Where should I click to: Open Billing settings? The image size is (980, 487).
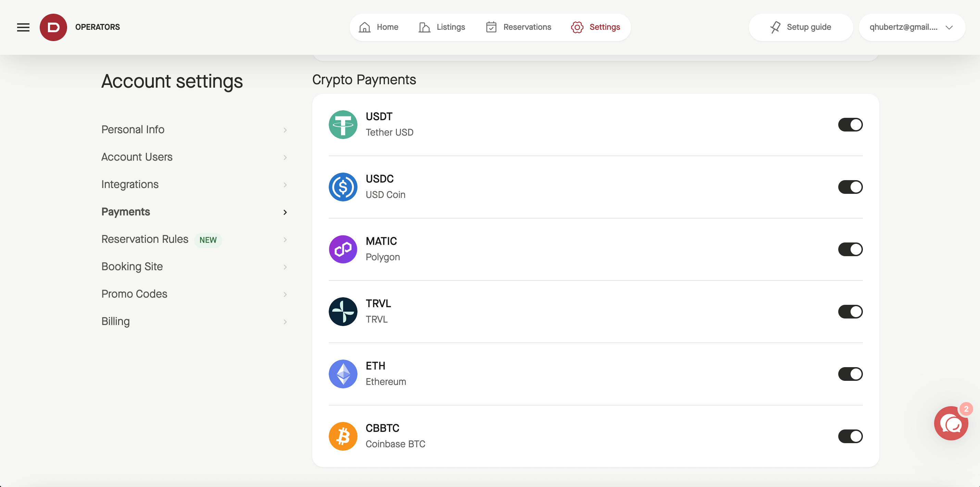click(x=194, y=322)
